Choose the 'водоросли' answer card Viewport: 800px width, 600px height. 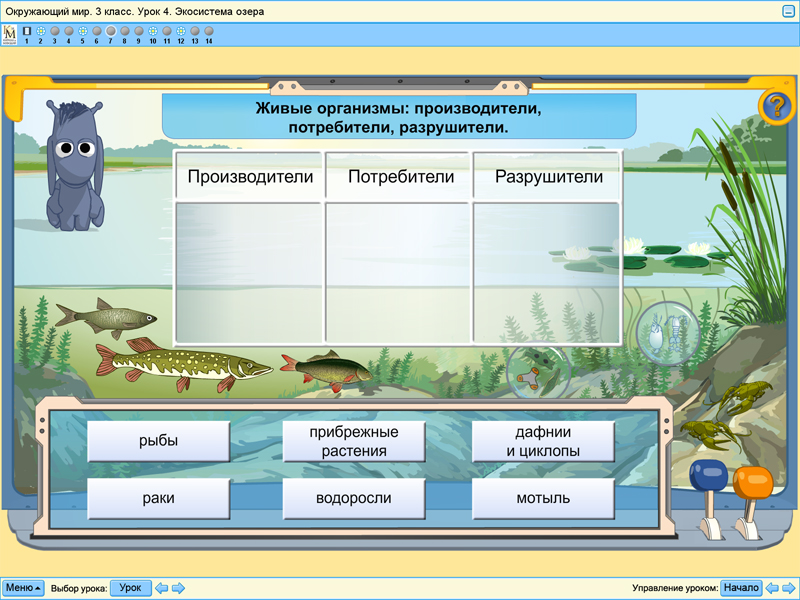[354, 498]
